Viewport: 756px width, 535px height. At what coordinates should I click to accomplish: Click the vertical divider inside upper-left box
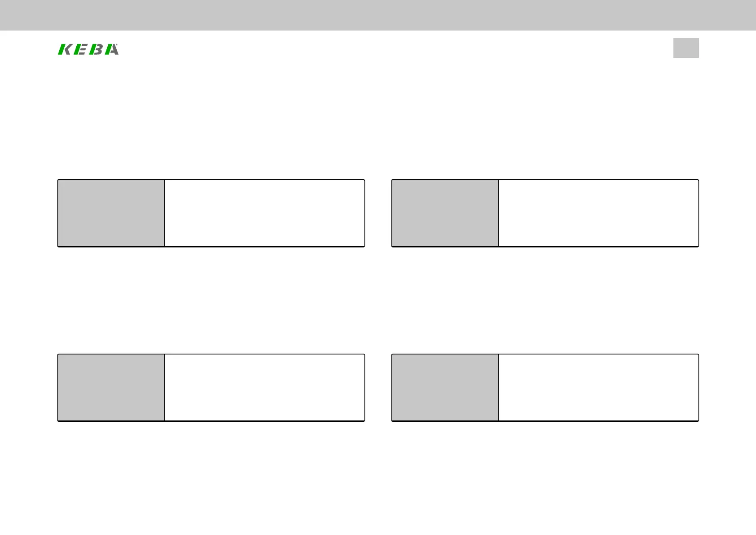[165, 213]
